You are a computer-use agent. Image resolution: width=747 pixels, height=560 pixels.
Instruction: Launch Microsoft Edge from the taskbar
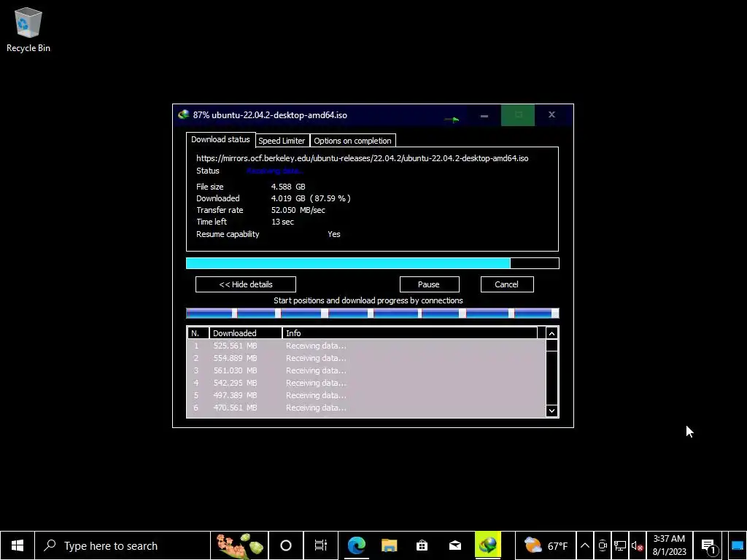pyautogui.click(x=356, y=545)
